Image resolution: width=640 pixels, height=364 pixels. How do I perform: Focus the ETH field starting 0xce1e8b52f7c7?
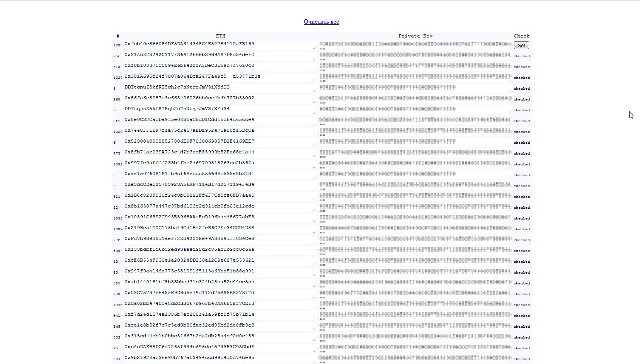click(x=220, y=327)
